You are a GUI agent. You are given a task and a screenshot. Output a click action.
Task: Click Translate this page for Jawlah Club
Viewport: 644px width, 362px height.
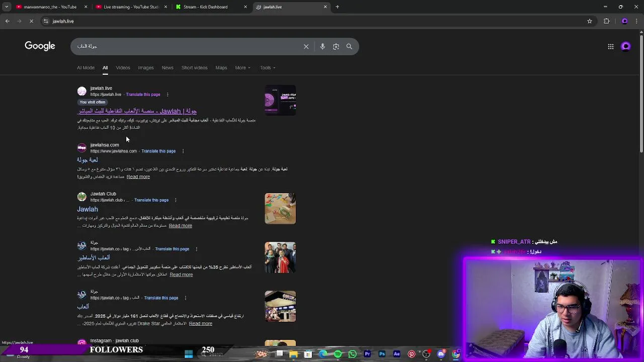151,200
